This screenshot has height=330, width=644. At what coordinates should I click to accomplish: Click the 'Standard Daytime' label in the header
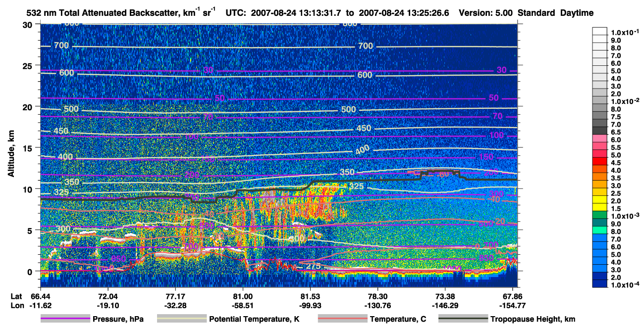tap(555, 13)
